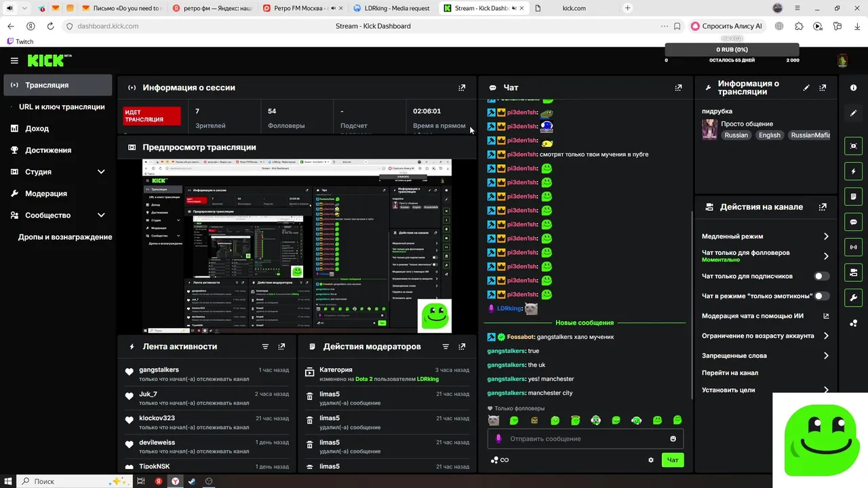Click the Спросить Алису AI button
Screen dimensions: 868x488
[726, 26]
